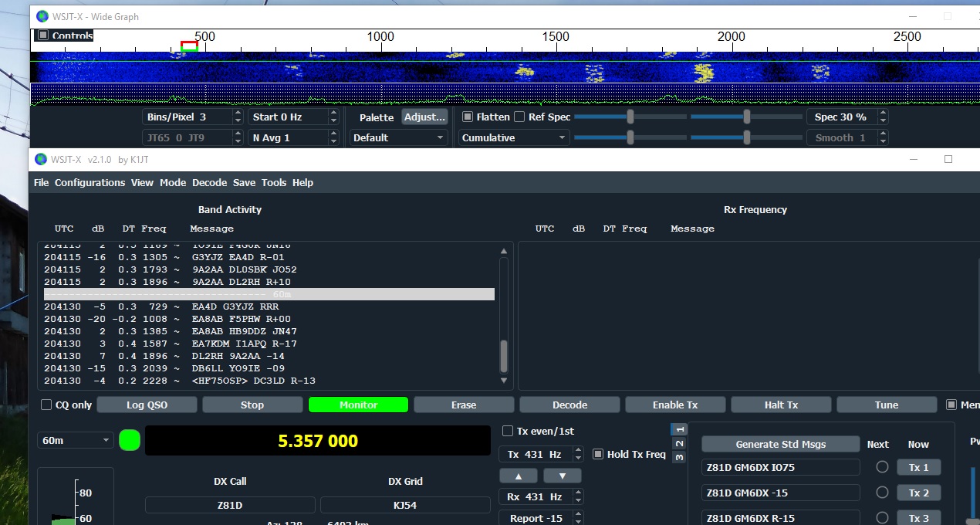Viewport: 980px width, 525px height.
Task: Switch to message tab 3
Action: 679,457
